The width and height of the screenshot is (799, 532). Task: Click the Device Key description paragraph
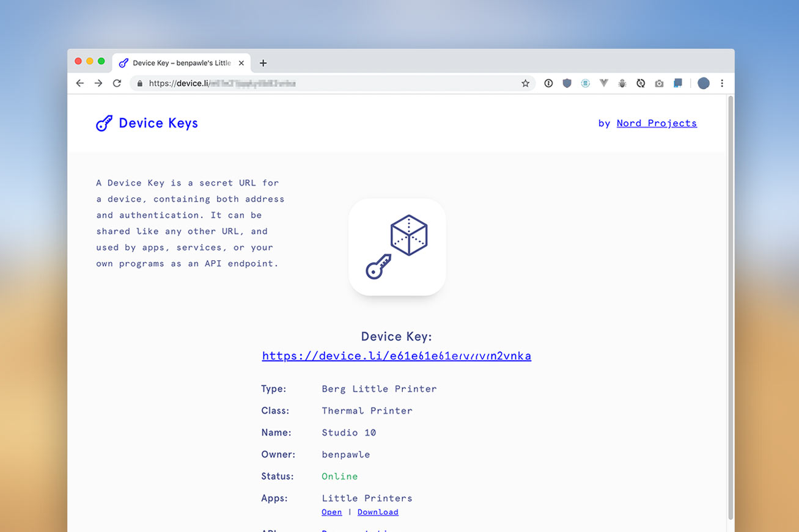pyautogui.click(x=190, y=224)
